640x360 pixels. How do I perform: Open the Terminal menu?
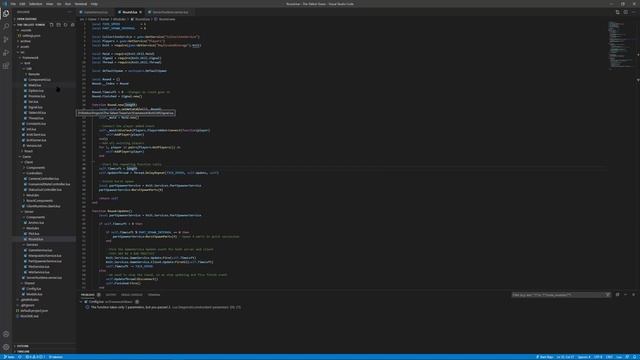(x=80, y=4)
